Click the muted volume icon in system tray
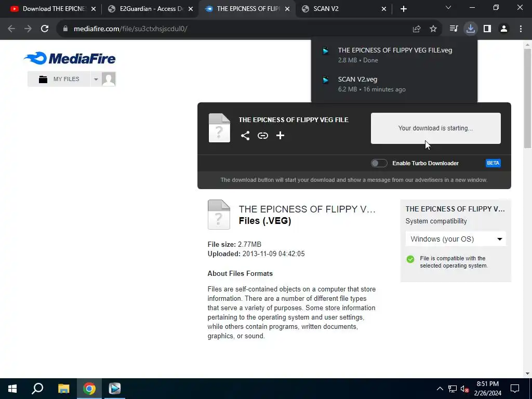Image resolution: width=532 pixels, height=399 pixels. [x=464, y=389]
